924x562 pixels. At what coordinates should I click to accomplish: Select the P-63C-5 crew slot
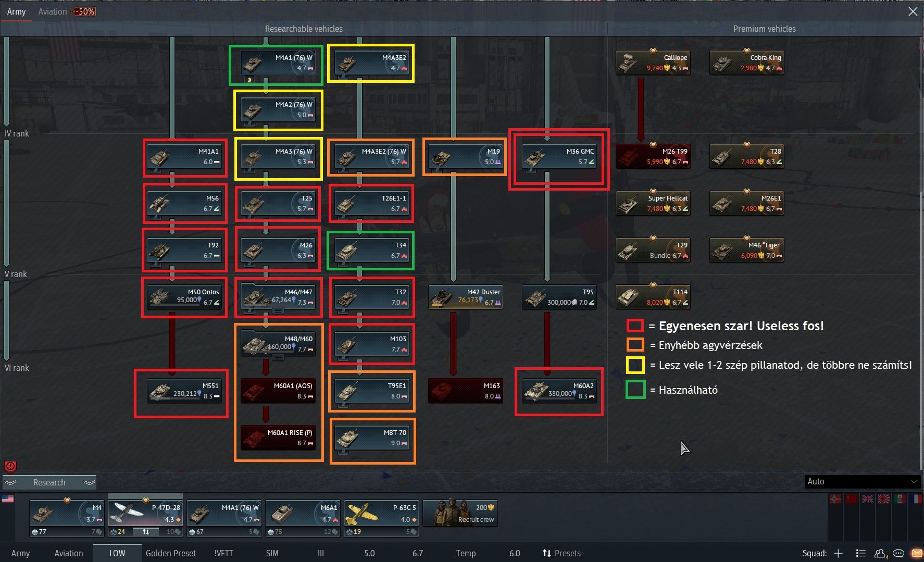pos(381,518)
